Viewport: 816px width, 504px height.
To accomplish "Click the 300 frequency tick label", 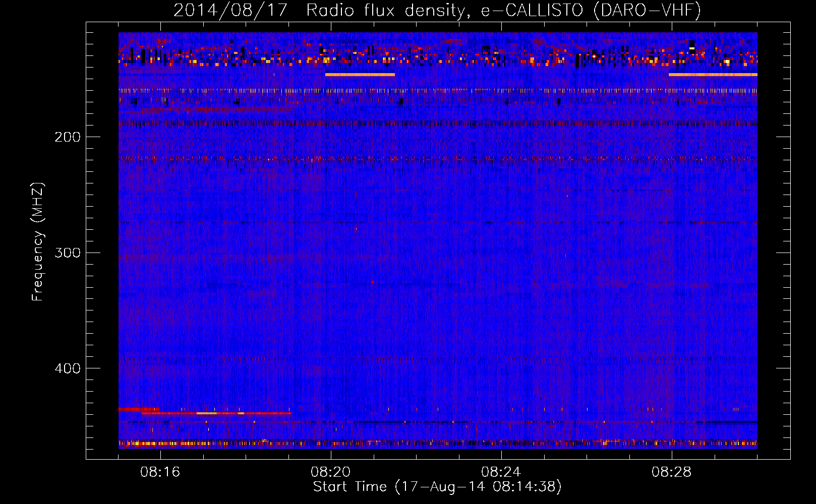I will (68, 253).
